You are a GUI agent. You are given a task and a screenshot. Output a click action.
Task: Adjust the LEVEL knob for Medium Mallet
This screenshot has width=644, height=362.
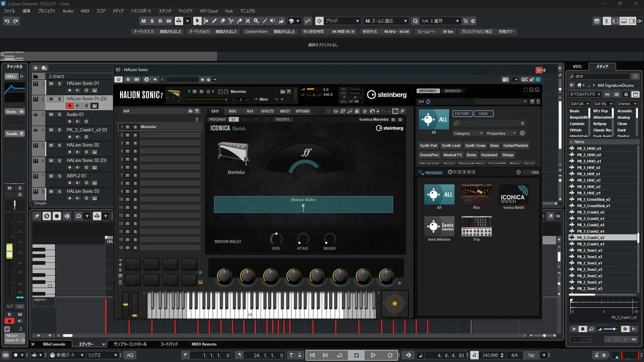(x=276, y=239)
